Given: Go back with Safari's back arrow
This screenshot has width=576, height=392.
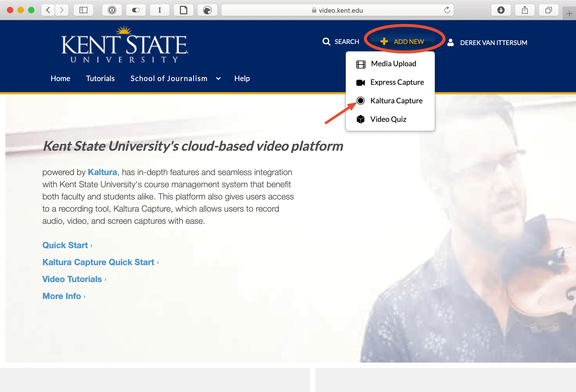Looking at the screenshot, I should coord(48,10).
